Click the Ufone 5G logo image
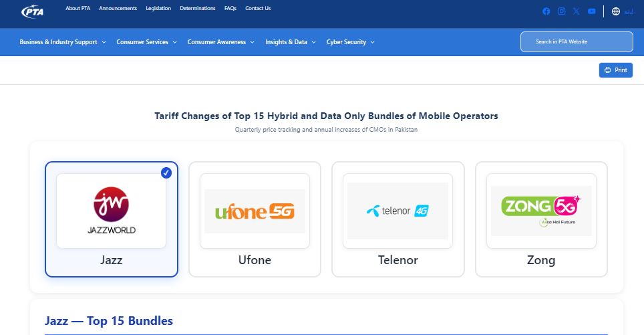 [255, 211]
